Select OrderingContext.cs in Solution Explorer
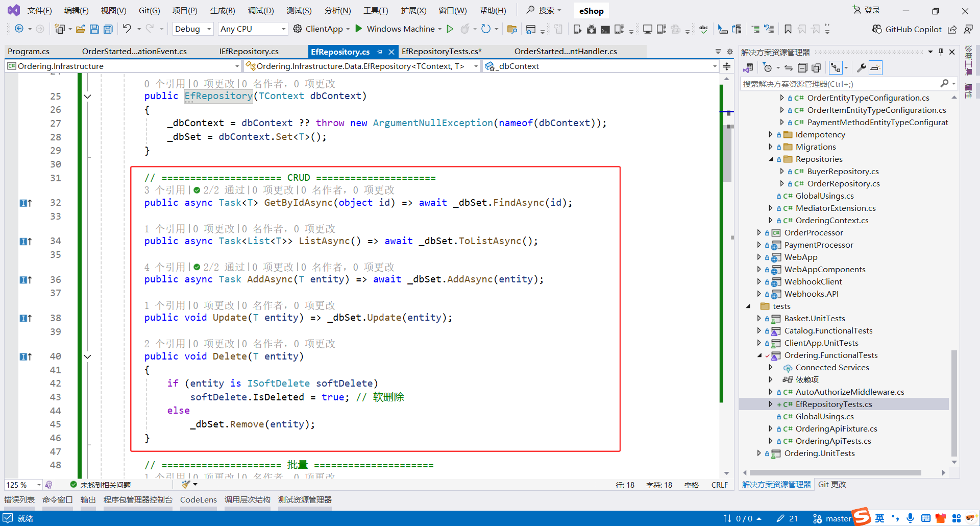 point(832,221)
